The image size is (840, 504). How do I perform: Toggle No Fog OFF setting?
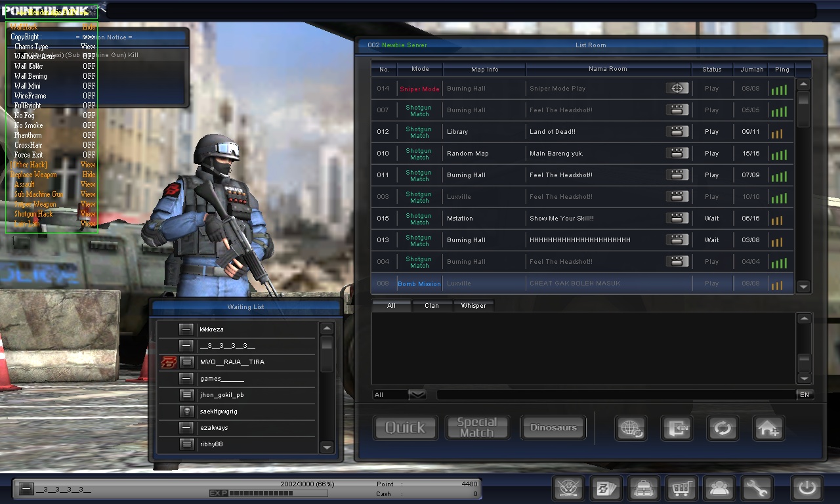click(89, 115)
